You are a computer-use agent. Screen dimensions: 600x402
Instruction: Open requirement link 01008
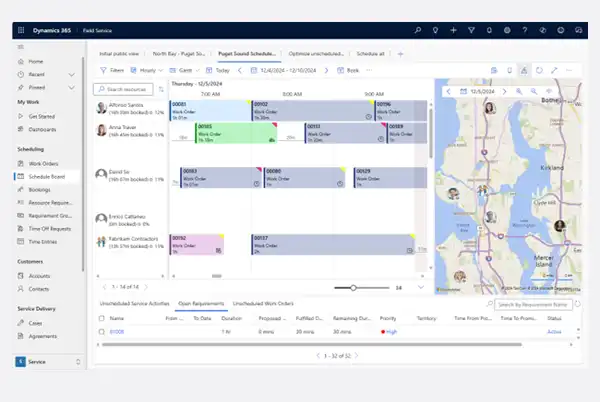click(116, 331)
